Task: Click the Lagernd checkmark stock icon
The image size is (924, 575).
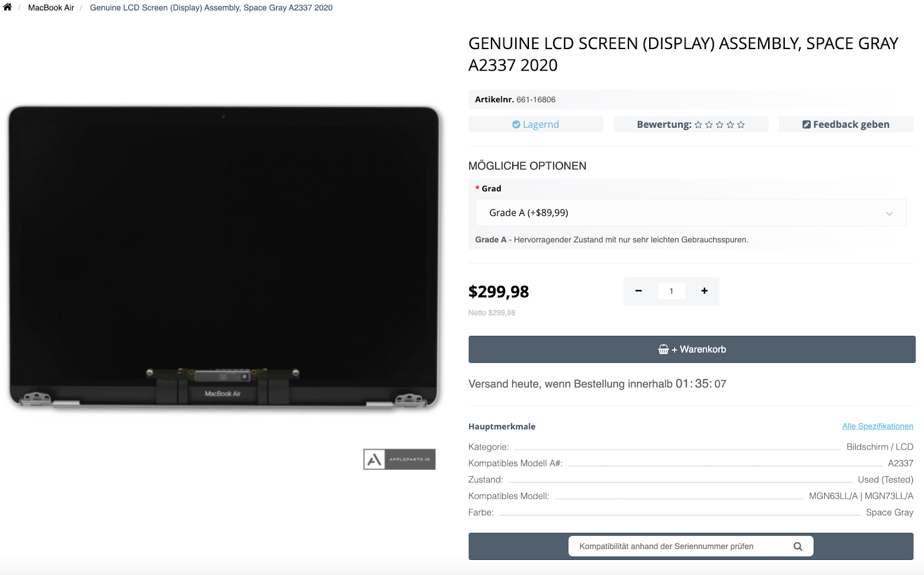Action: [516, 124]
